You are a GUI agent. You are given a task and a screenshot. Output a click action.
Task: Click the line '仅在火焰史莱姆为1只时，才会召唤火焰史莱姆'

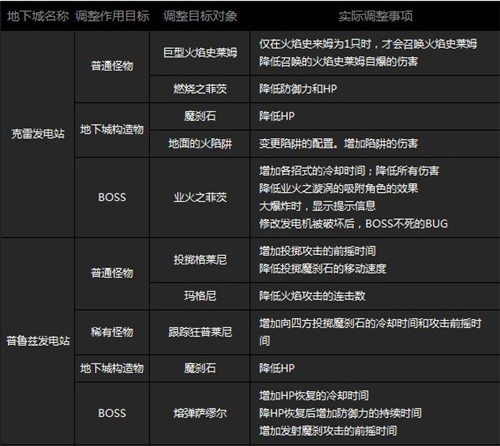368,44
